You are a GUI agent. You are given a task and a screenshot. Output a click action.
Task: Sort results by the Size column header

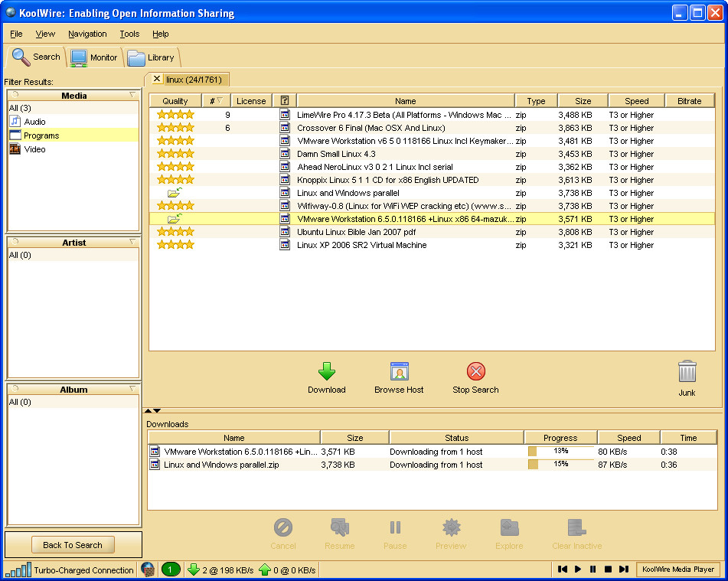583,101
